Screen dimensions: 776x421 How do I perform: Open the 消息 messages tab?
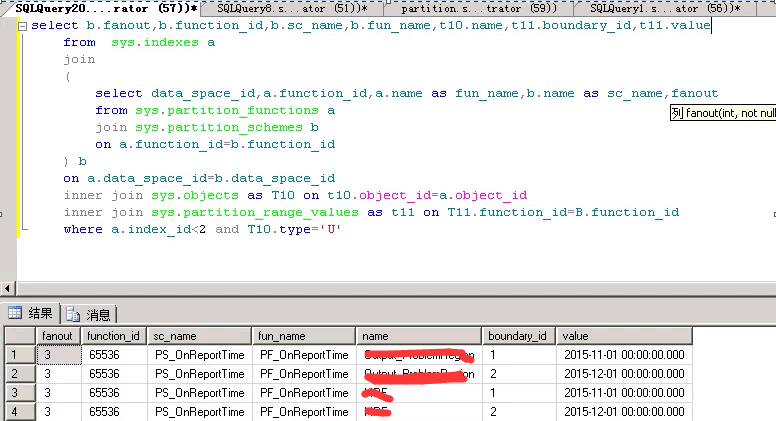tap(88, 314)
